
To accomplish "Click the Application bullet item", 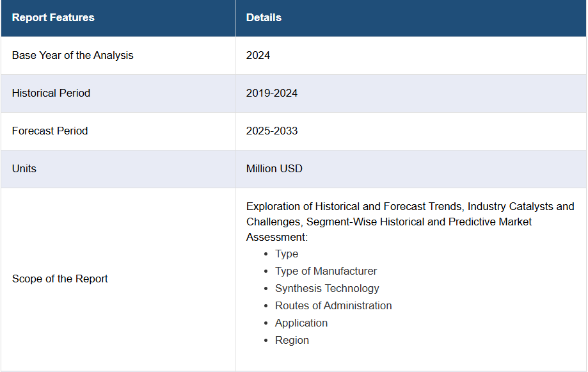I will (x=301, y=323).
